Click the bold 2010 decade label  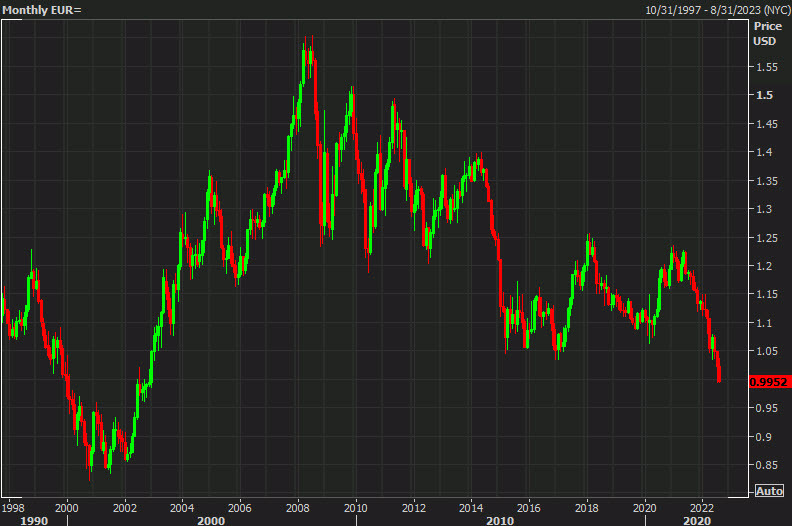tap(500, 520)
